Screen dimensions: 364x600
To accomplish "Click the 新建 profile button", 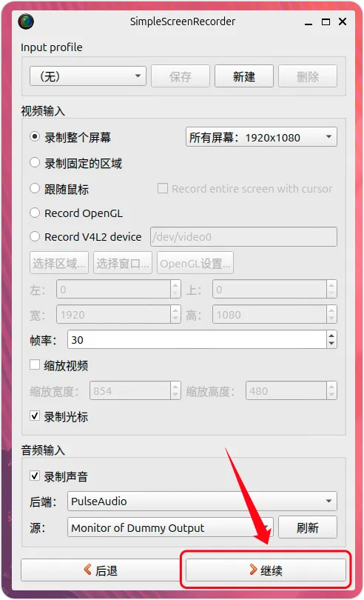I will click(244, 76).
